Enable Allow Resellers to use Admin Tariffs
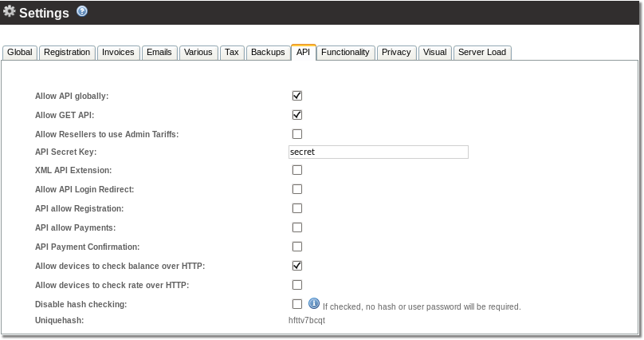The image size is (644, 340). point(297,134)
